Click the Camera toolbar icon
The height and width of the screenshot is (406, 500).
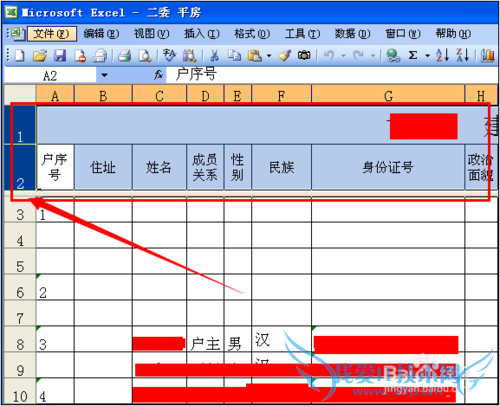[304, 55]
